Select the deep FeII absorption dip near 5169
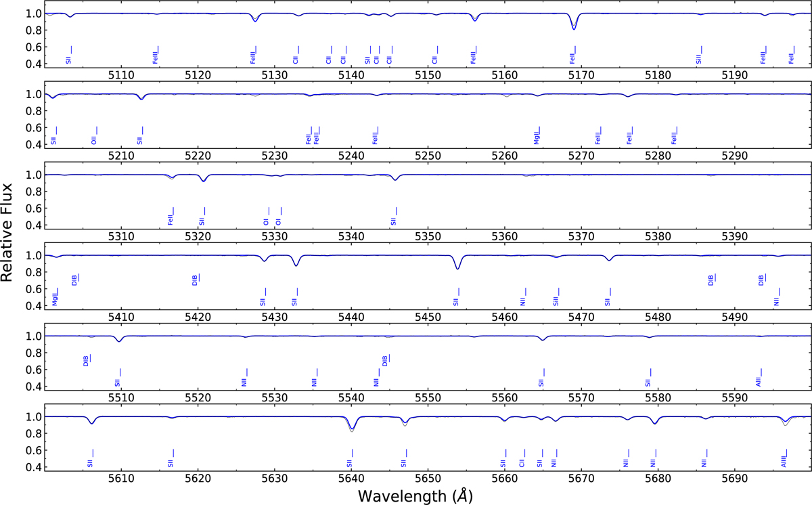Image resolution: width=812 pixels, height=505 pixels. pos(574,26)
